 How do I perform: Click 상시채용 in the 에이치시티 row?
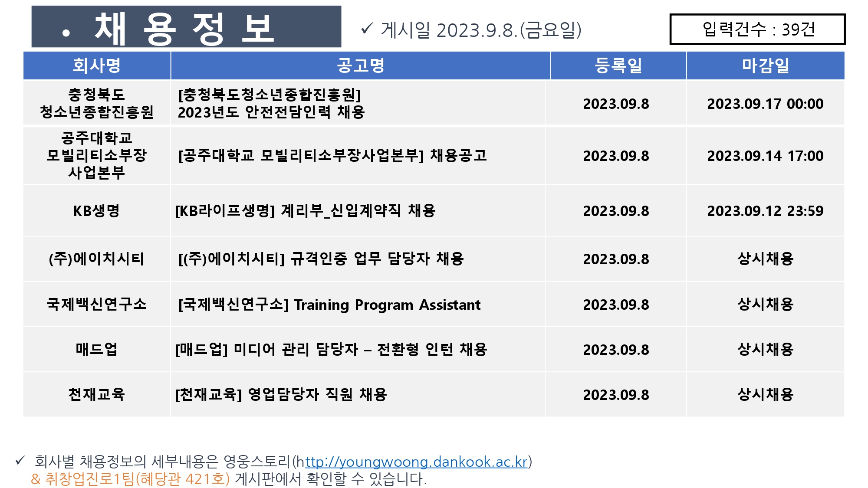766,259
